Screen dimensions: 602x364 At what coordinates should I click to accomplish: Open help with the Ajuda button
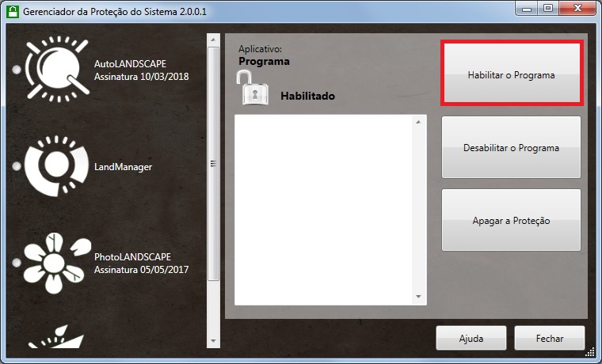[x=471, y=338]
